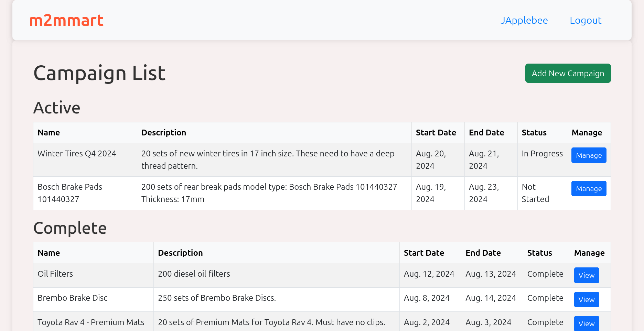The height and width of the screenshot is (331, 644).
Task: Sort by the End Date column header
Action: tap(486, 132)
